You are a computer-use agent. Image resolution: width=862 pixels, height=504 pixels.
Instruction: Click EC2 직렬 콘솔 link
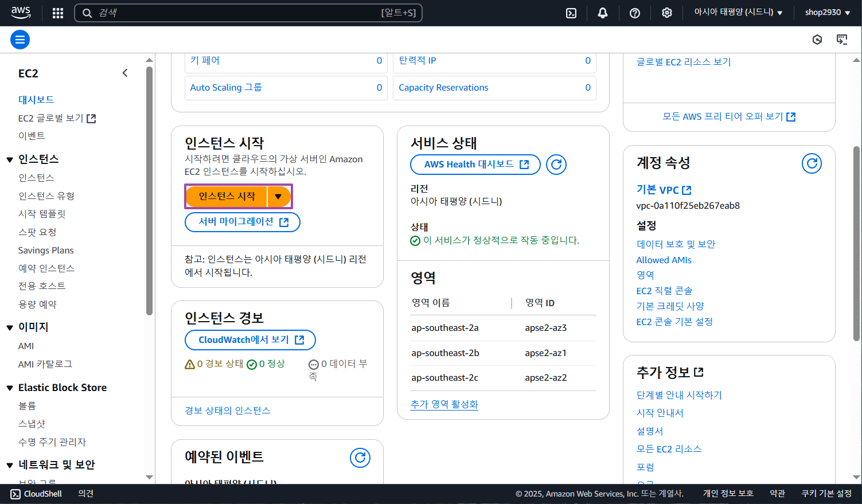[664, 291]
